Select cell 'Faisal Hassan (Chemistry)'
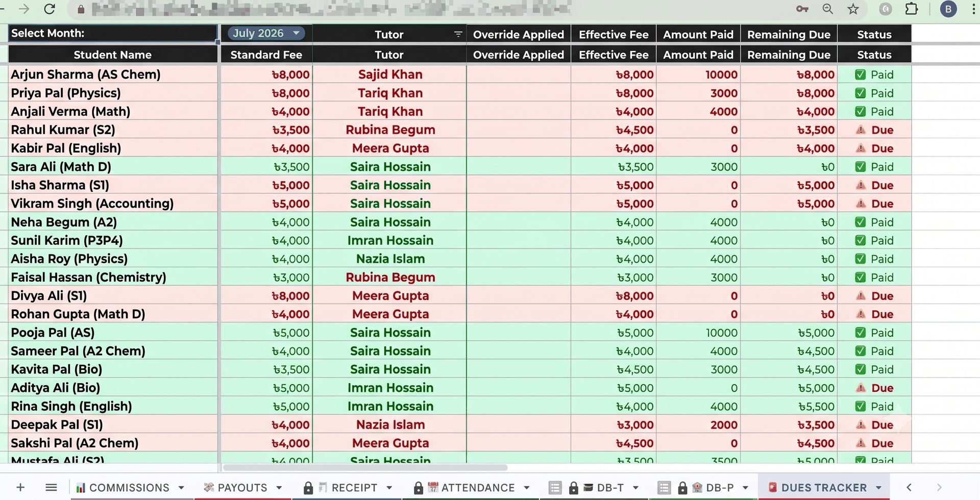The height and width of the screenshot is (500, 980). tap(113, 277)
